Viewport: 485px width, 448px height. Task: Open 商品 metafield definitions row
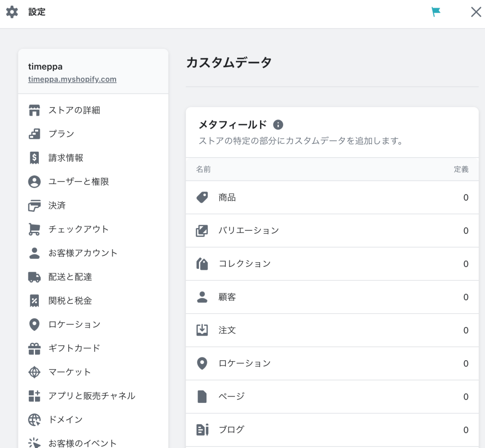point(332,198)
